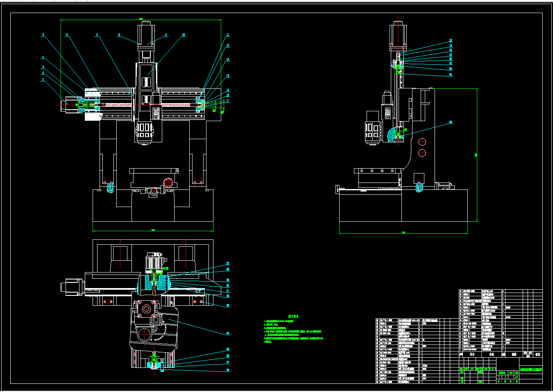
Task: Select part balloon number 31 in top view
Action: pos(228,291)
